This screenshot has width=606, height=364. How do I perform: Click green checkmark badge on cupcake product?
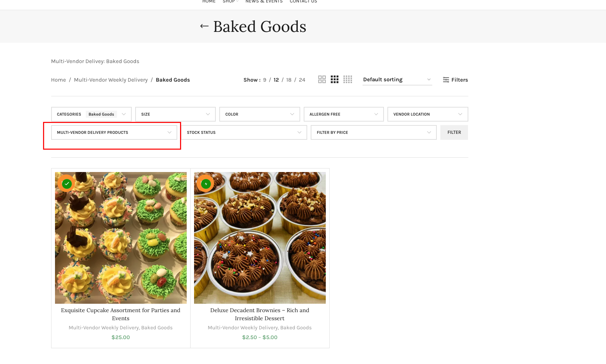click(67, 184)
